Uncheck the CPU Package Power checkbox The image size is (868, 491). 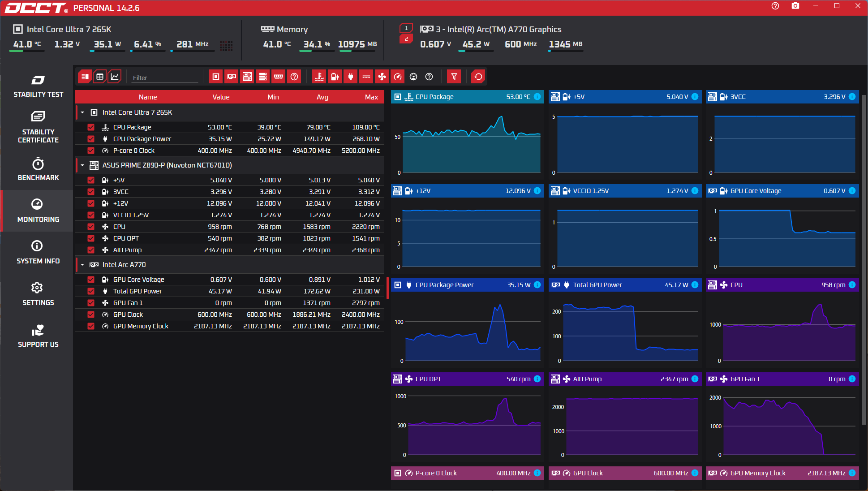[x=91, y=139]
